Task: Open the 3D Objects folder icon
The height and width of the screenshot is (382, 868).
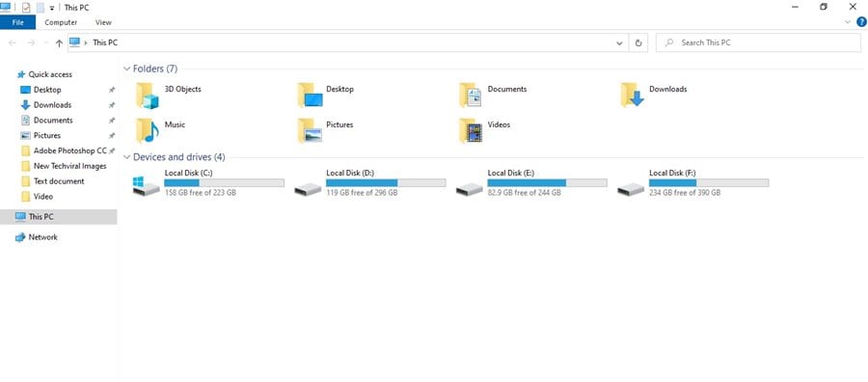Action: point(148,95)
